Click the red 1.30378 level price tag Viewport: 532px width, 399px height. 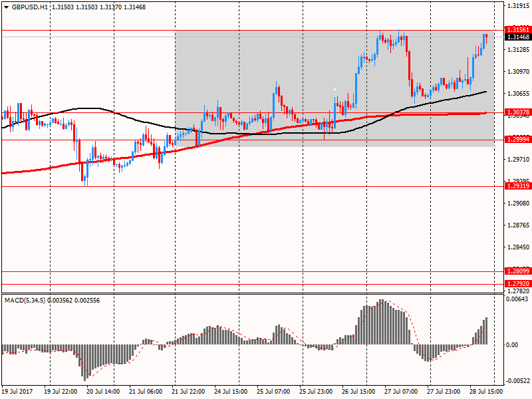pos(518,112)
